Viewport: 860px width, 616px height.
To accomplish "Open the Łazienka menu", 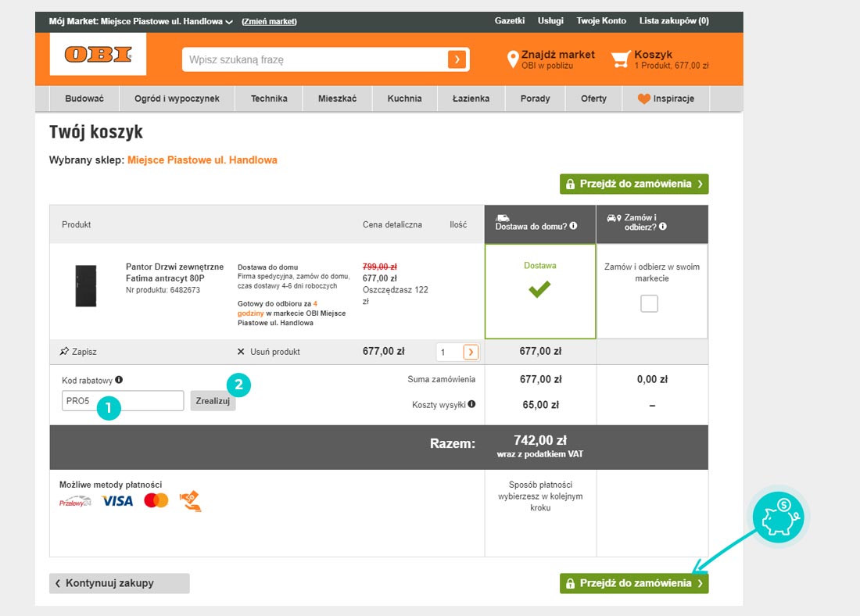I will tap(471, 98).
